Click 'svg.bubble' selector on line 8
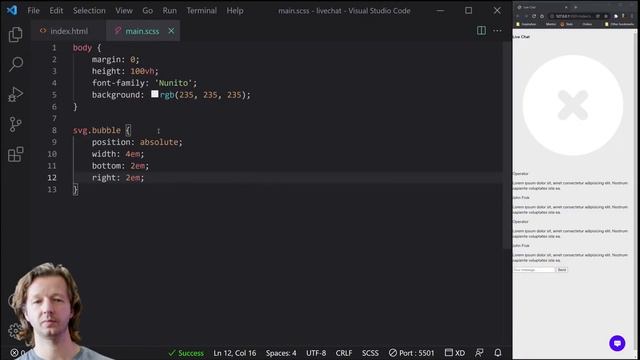The image size is (640, 360). coord(97,130)
